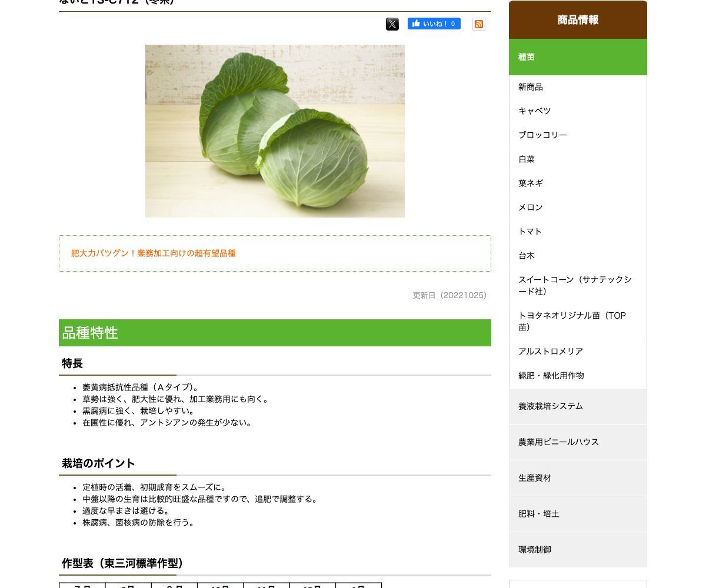The height and width of the screenshot is (588, 706).
Task: Select the 種苗 sidebar tab
Action: pos(578,57)
